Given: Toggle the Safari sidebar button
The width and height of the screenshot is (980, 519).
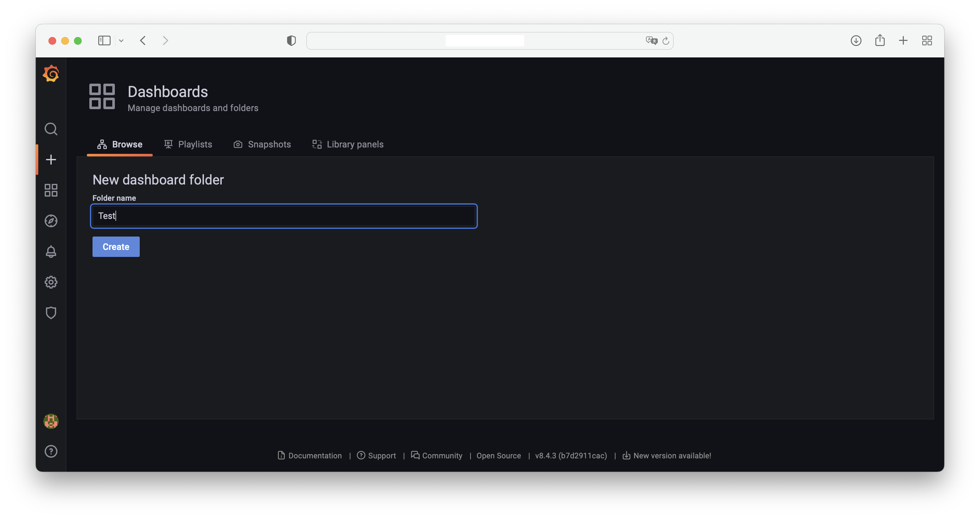Looking at the screenshot, I should click(104, 40).
